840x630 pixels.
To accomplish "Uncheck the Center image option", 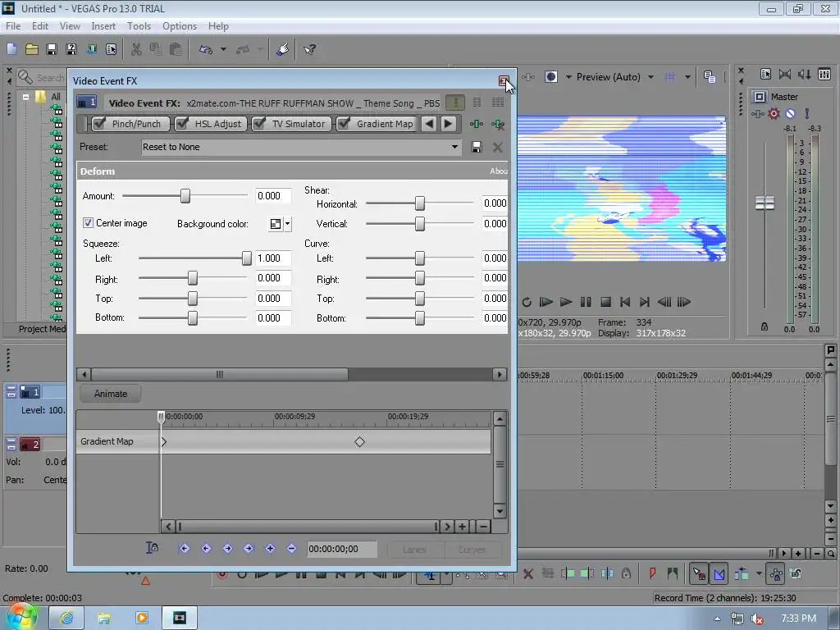I will tap(89, 223).
